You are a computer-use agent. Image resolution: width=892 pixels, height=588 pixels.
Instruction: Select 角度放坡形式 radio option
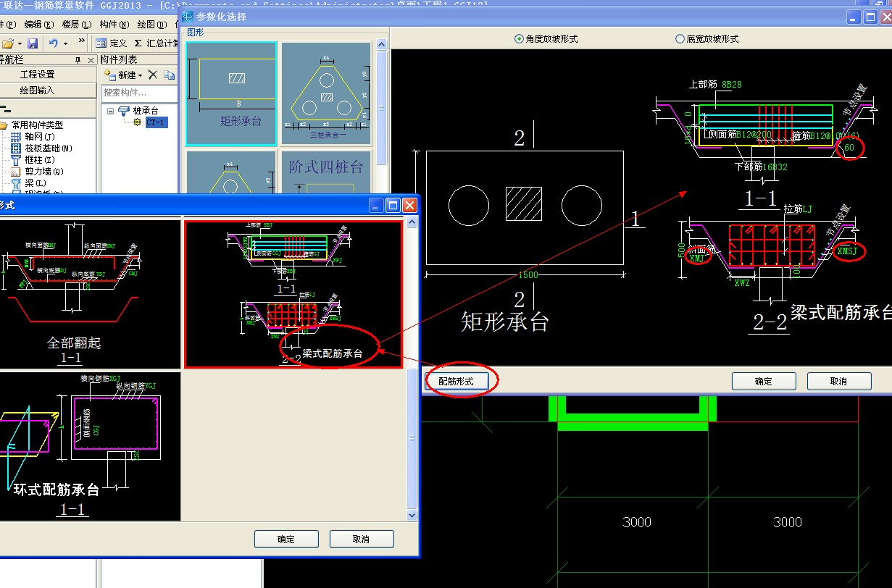click(546, 39)
